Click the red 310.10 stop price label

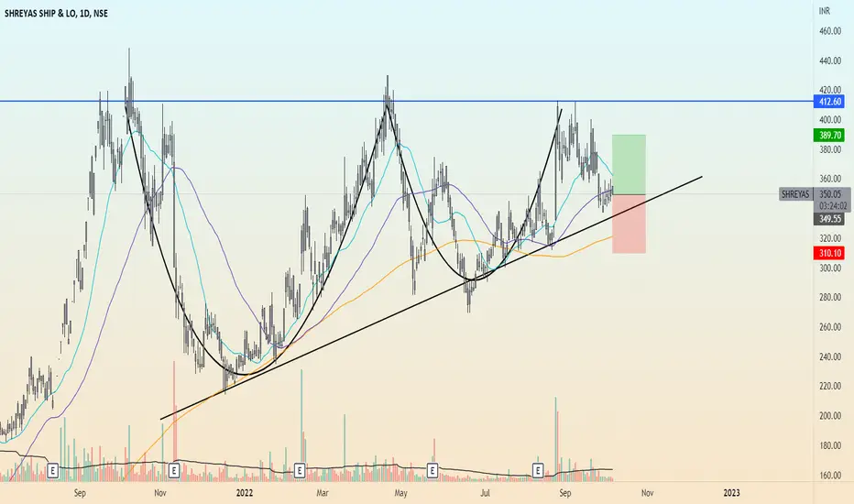click(x=829, y=253)
